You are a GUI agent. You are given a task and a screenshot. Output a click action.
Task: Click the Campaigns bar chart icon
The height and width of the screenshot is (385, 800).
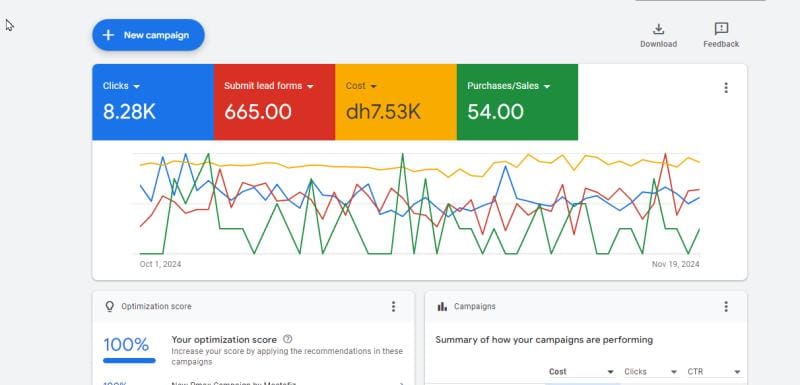(442, 306)
